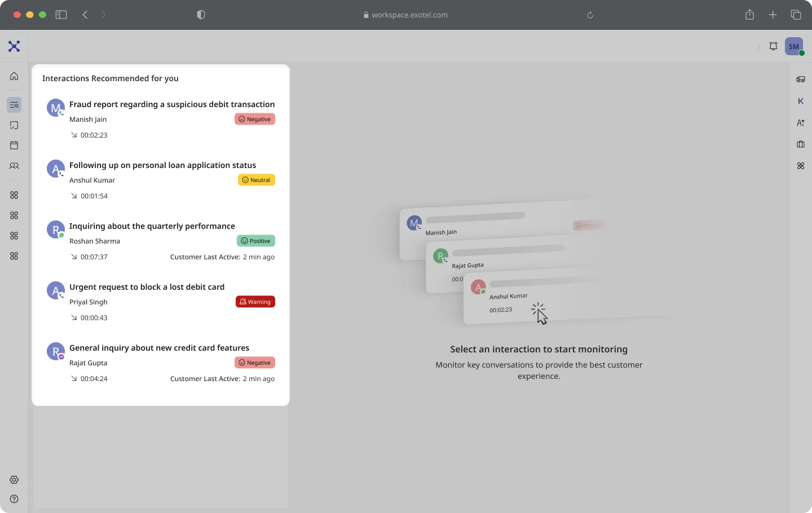Click the Neutral sentiment badge
Screen dimensions: 812x513
click(257, 180)
